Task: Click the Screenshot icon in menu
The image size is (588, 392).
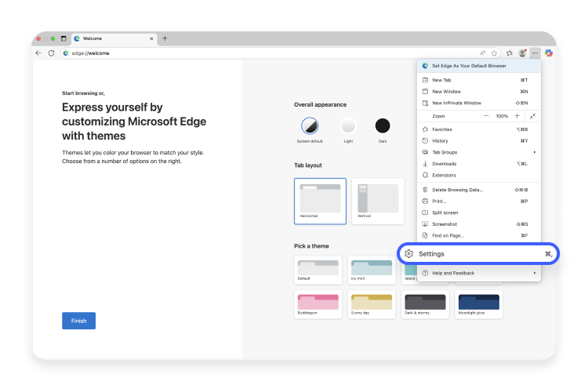Action: (x=425, y=224)
